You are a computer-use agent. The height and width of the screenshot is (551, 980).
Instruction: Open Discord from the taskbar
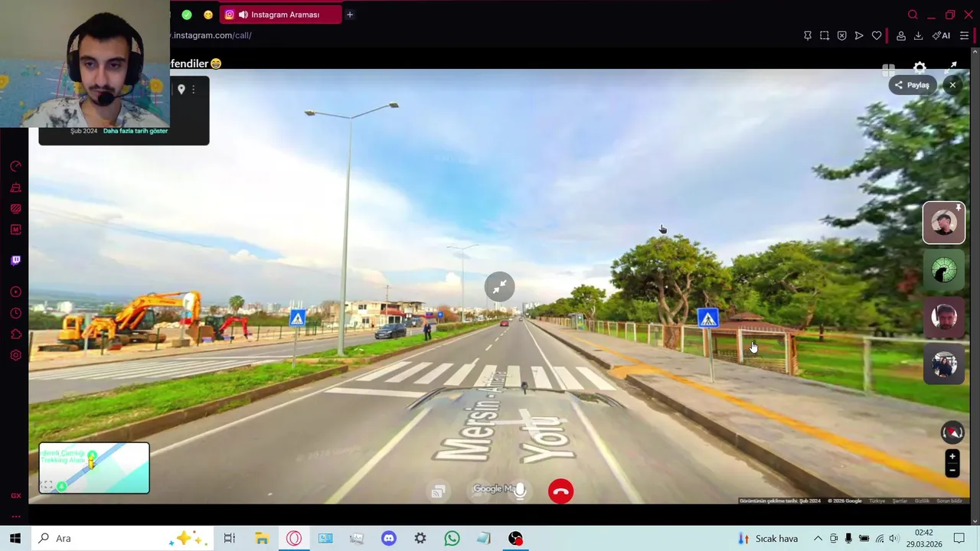[x=388, y=539]
